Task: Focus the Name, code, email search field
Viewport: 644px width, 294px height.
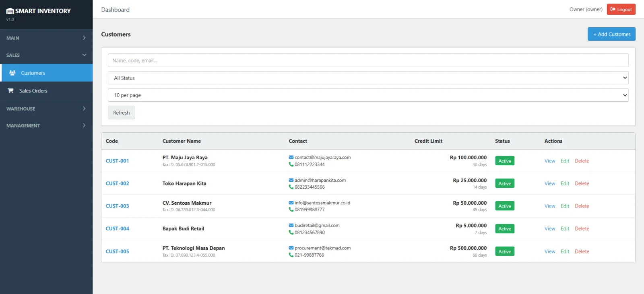Action: [368, 60]
